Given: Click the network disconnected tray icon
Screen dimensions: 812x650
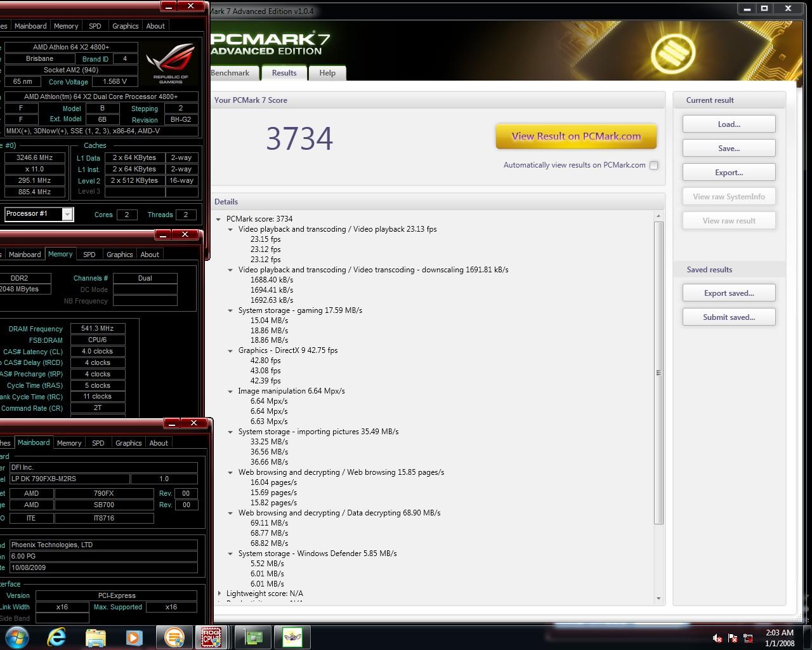Looking at the screenshot, I should [748, 639].
